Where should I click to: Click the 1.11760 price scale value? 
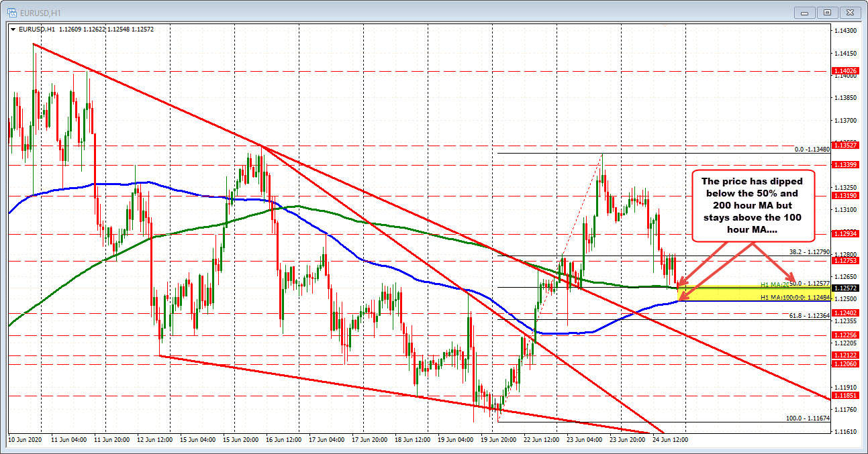[845, 409]
